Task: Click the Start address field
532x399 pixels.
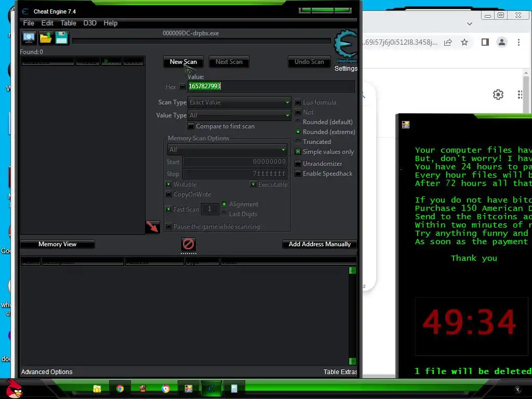Action: tap(235, 162)
